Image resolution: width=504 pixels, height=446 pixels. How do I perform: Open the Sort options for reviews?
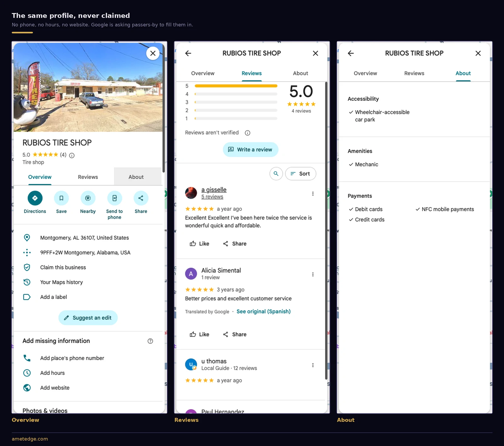(301, 174)
